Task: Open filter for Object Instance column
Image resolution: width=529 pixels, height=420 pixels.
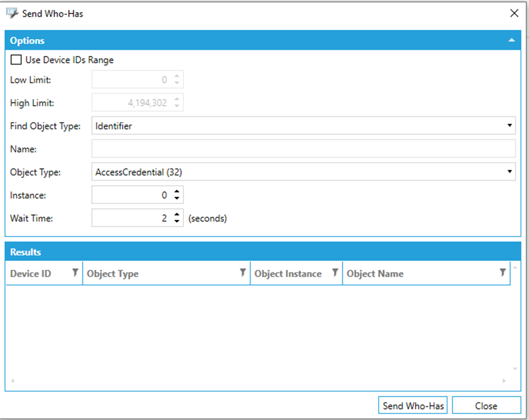Action: pos(335,273)
